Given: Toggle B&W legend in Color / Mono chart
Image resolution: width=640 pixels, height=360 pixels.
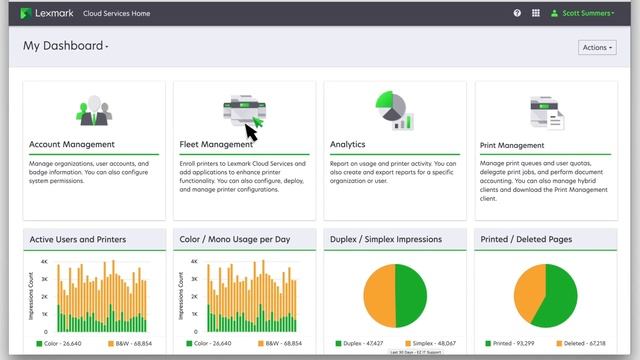Looking at the screenshot, I should [x=280, y=344].
